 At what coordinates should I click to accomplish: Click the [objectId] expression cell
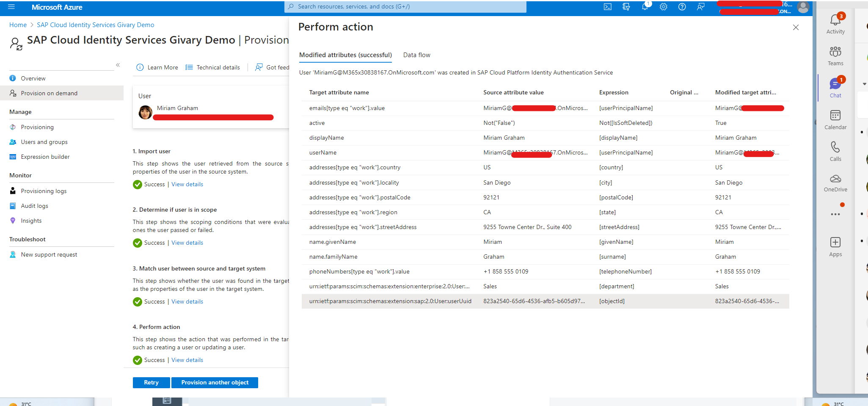612,301
